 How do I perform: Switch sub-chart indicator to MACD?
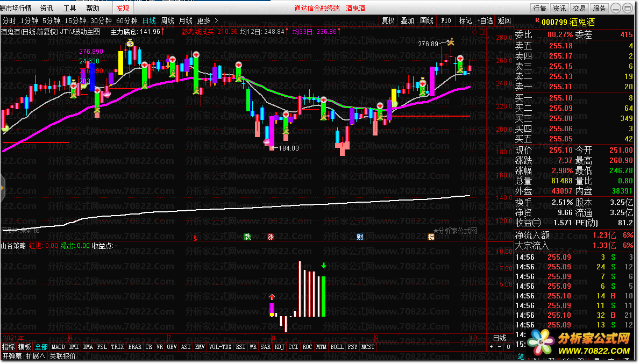click(x=59, y=347)
